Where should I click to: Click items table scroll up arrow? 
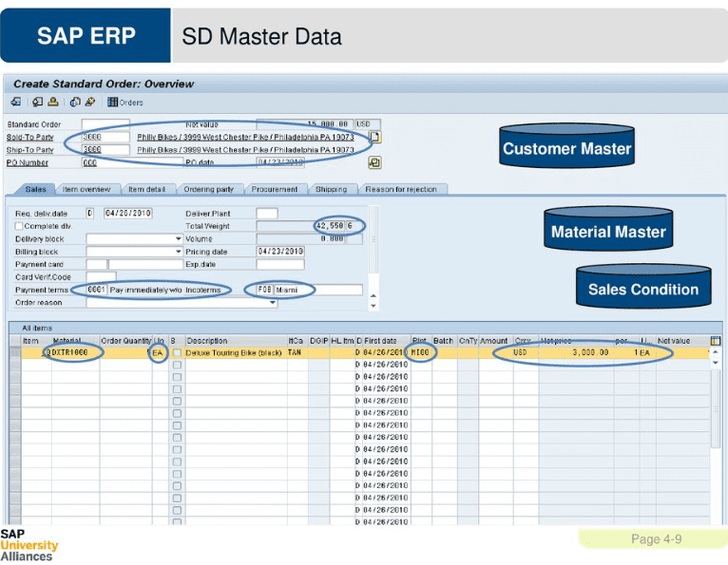[716, 352]
